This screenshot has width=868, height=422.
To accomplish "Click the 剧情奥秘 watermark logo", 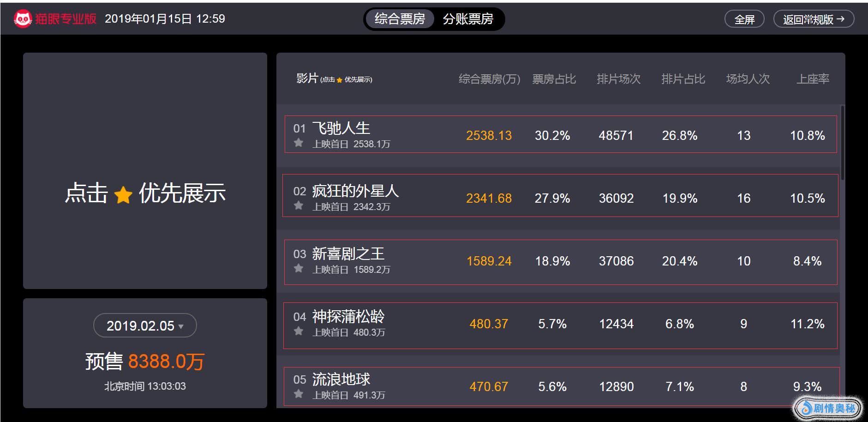I will tap(828, 408).
